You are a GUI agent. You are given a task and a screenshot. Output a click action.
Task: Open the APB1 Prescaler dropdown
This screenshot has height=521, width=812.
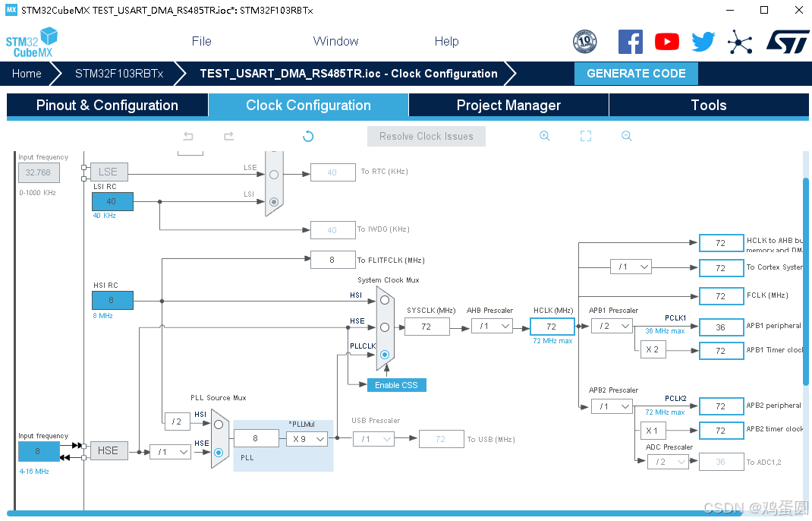pyautogui.click(x=612, y=326)
